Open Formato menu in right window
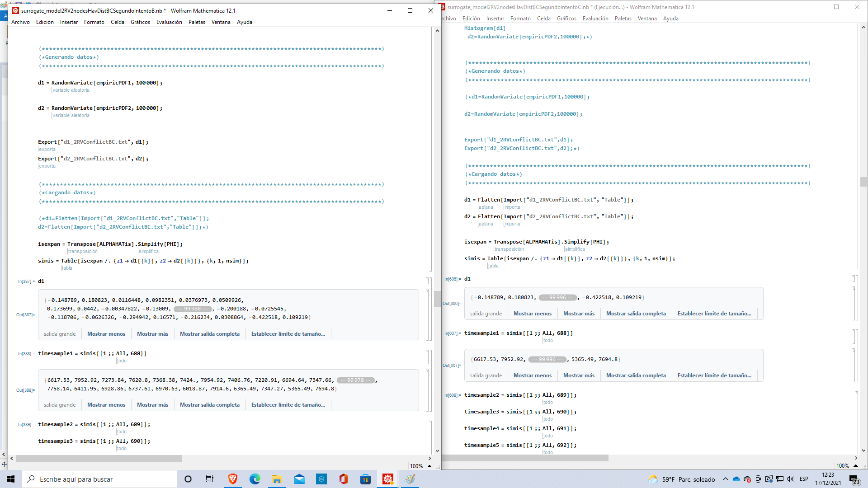 click(520, 19)
